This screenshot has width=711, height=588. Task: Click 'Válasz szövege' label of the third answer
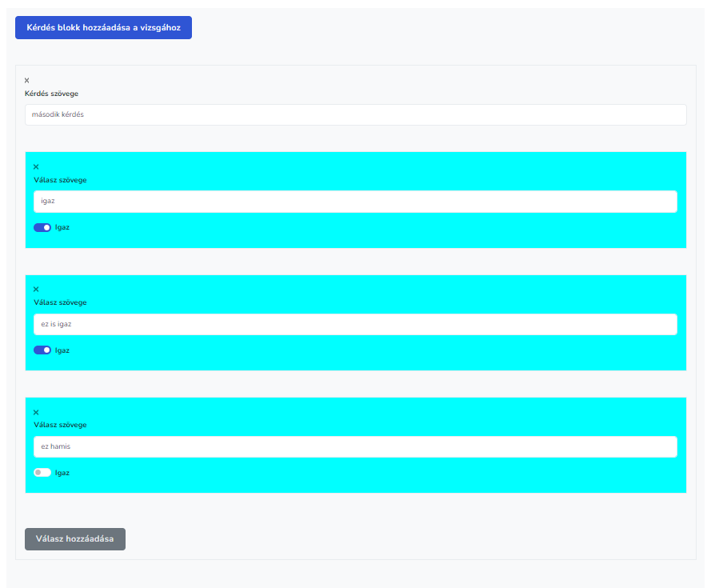click(60, 425)
